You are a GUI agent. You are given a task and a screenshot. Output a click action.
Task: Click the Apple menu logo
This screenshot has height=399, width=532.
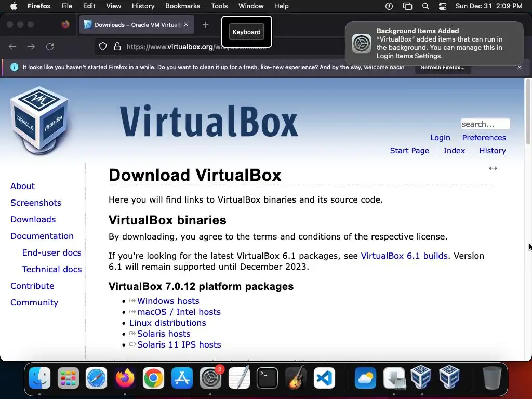click(x=14, y=6)
